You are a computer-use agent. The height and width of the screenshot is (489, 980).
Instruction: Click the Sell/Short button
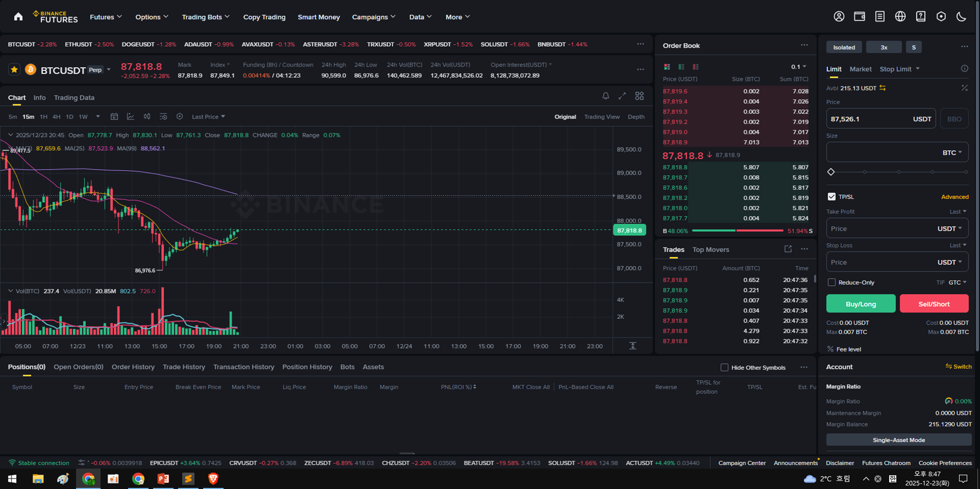934,304
